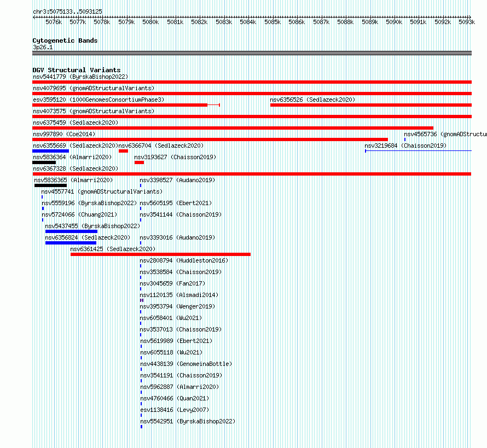Open the nsv4565736 variant label
This screenshot has height=448, width=487.
click(445, 134)
